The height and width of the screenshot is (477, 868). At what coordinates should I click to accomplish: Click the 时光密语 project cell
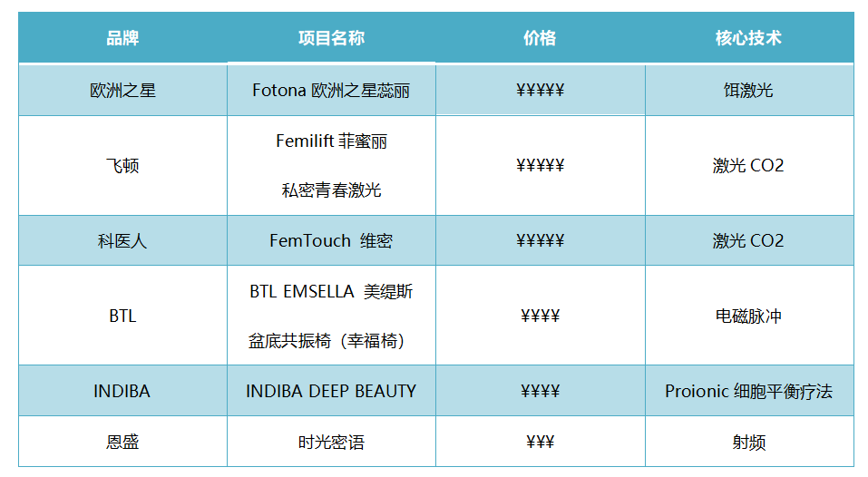point(332,442)
